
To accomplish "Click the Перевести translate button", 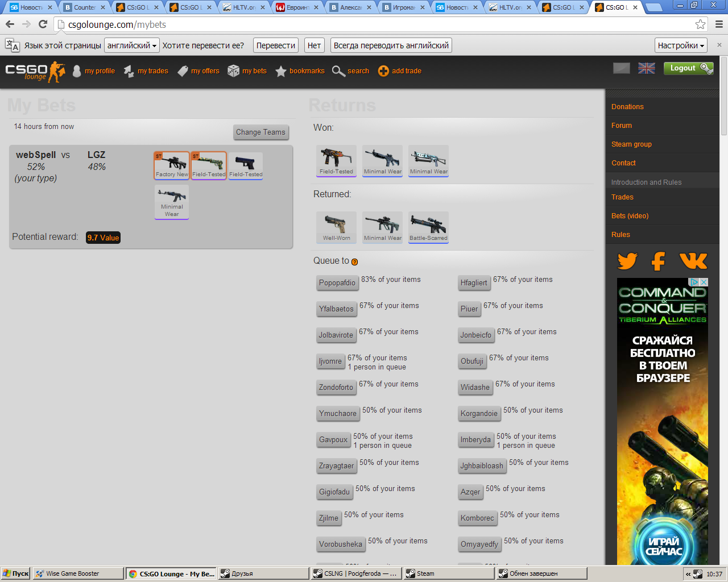I will (x=276, y=45).
